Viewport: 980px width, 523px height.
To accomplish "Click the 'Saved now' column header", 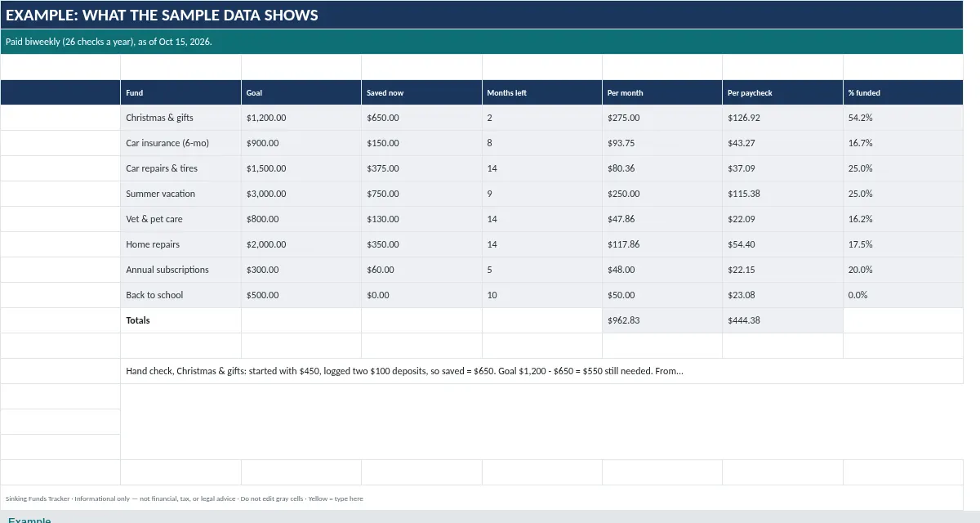I will click(421, 92).
